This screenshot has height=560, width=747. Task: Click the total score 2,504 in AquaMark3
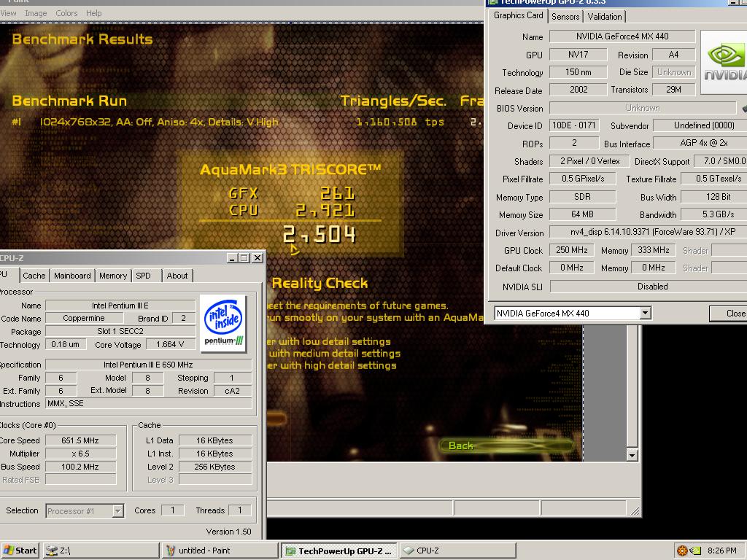(x=320, y=234)
